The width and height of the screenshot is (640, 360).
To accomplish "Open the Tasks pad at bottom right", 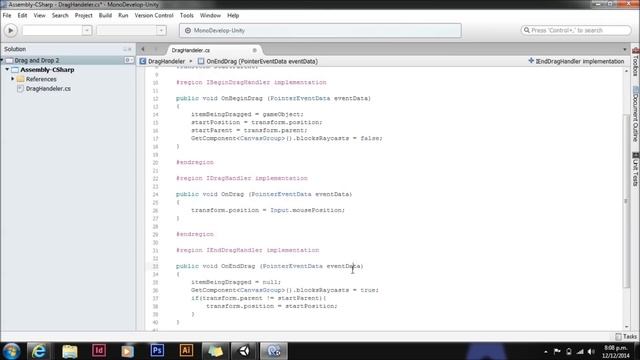I will pyautogui.click(x=626, y=337).
